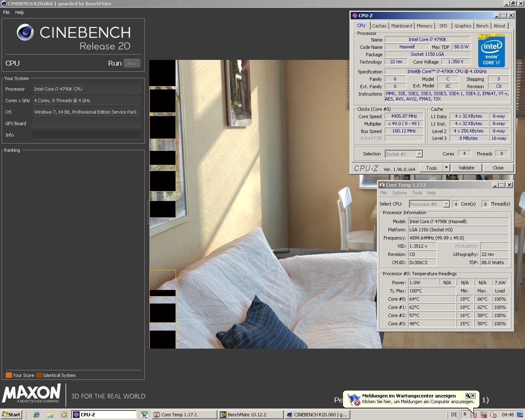This screenshot has width=525, height=420.
Task: Dismiss the Wartungscenter notification balloon
Action: pos(473,396)
